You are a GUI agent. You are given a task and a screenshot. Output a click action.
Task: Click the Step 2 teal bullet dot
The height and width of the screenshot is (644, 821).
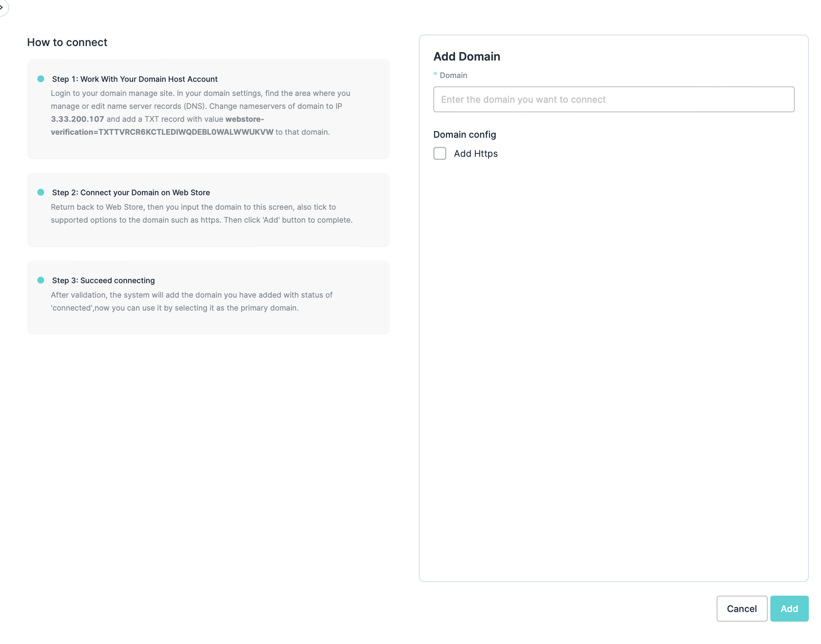pyautogui.click(x=41, y=192)
